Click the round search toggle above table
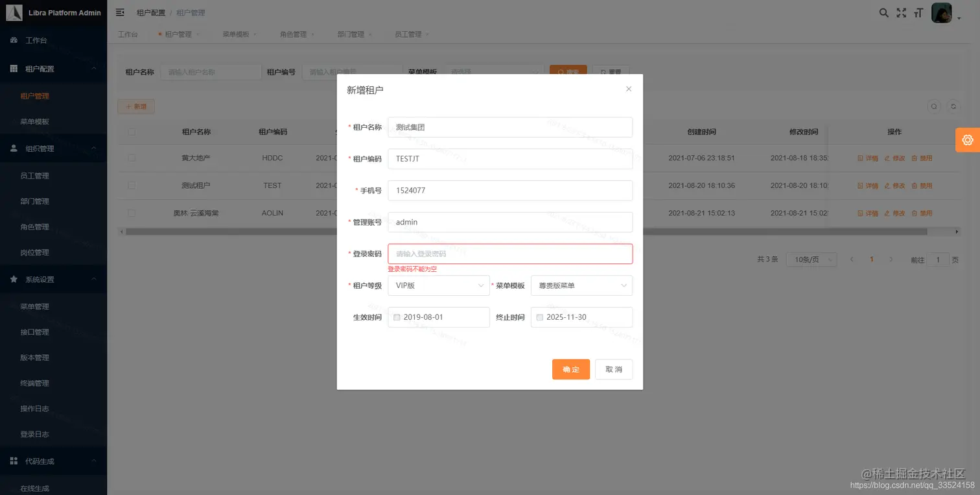This screenshot has height=495, width=980. (934, 106)
